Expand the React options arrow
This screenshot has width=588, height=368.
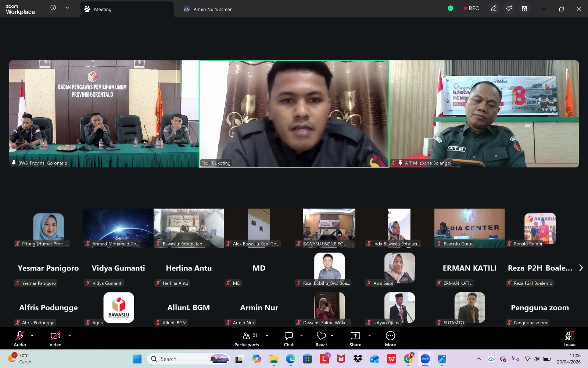coord(332,335)
